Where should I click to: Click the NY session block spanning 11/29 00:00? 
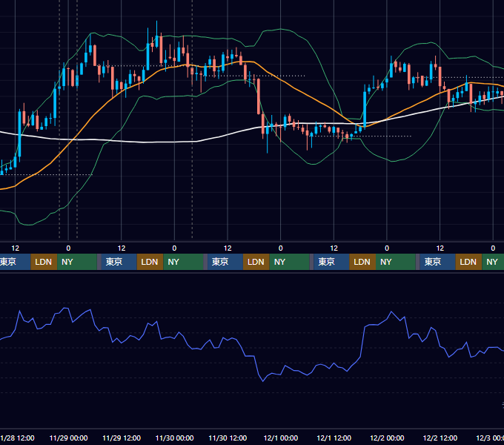point(77,262)
